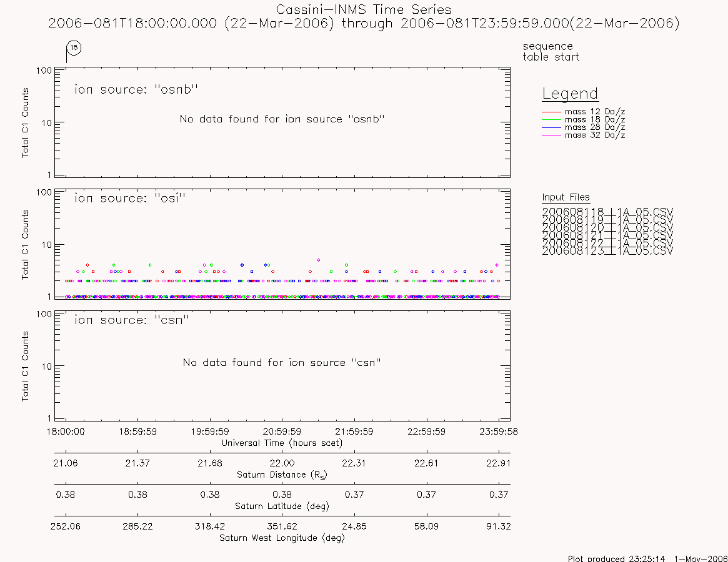Click the ion source "csn" panel label
The height and width of the screenshot is (562, 728).
[132, 320]
